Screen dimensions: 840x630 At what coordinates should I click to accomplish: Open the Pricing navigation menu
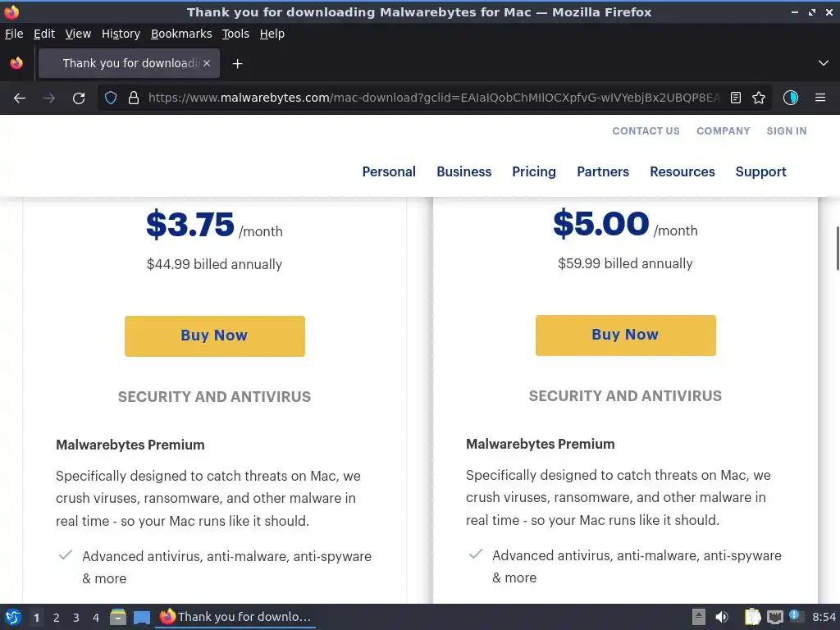[534, 171]
